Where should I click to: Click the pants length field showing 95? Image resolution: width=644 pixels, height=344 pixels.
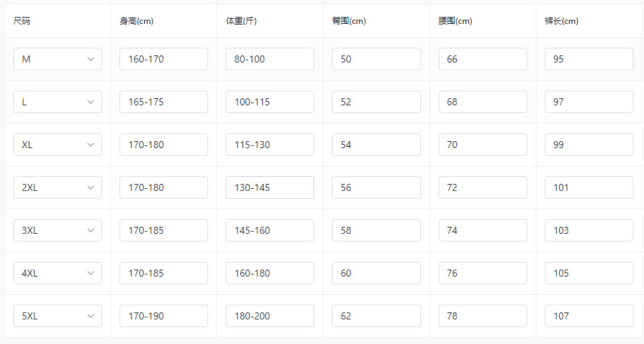pyautogui.click(x=588, y=59)
